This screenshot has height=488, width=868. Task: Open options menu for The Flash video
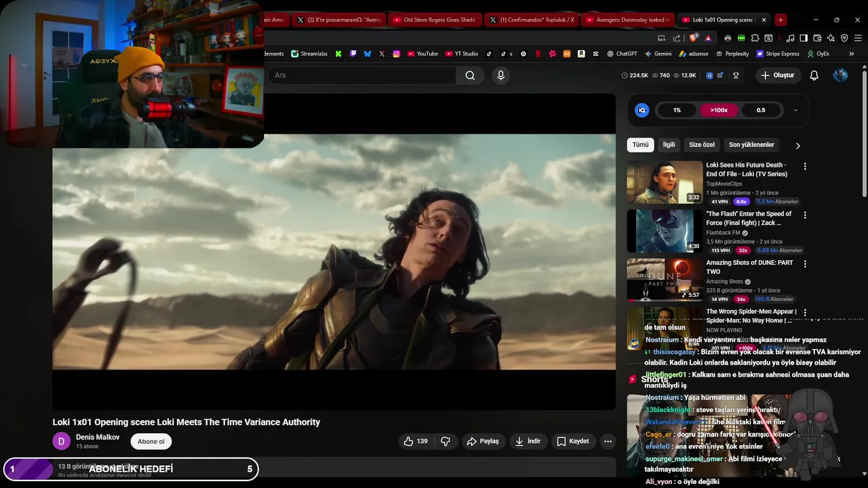click(x=805, y=215)
